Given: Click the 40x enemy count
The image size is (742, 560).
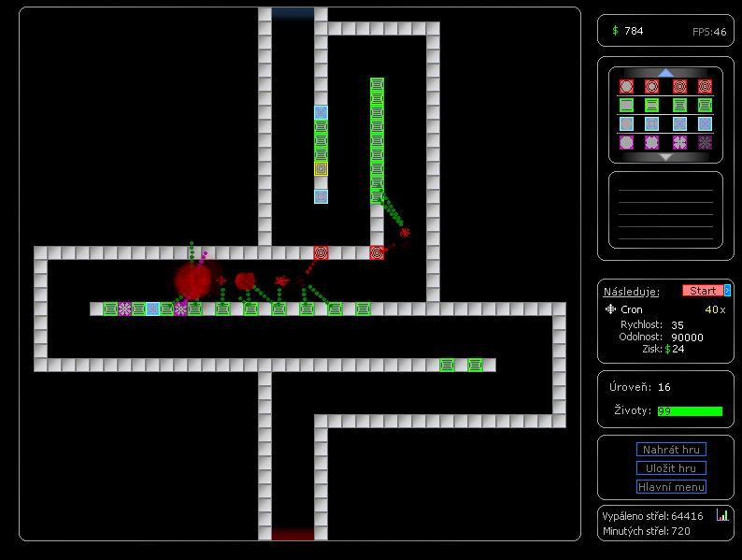Looking at the screenshot, I should pyautogui.click(x=715, y=309).
